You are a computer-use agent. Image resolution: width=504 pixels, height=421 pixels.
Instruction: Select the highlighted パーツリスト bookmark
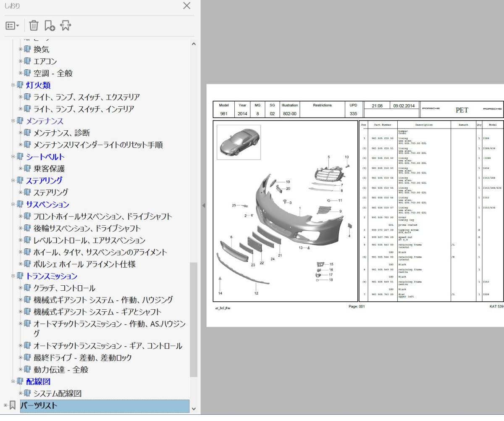tap(105, 406)
